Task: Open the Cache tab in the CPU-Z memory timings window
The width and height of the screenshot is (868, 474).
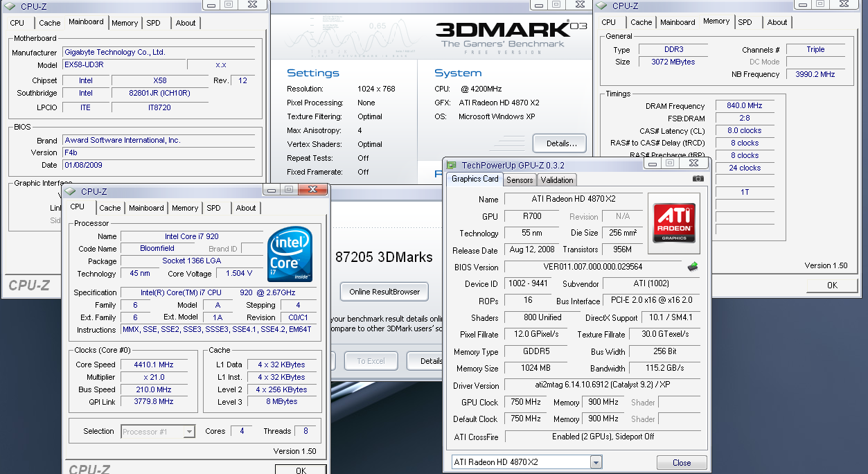Action: (x=641, y=22)
